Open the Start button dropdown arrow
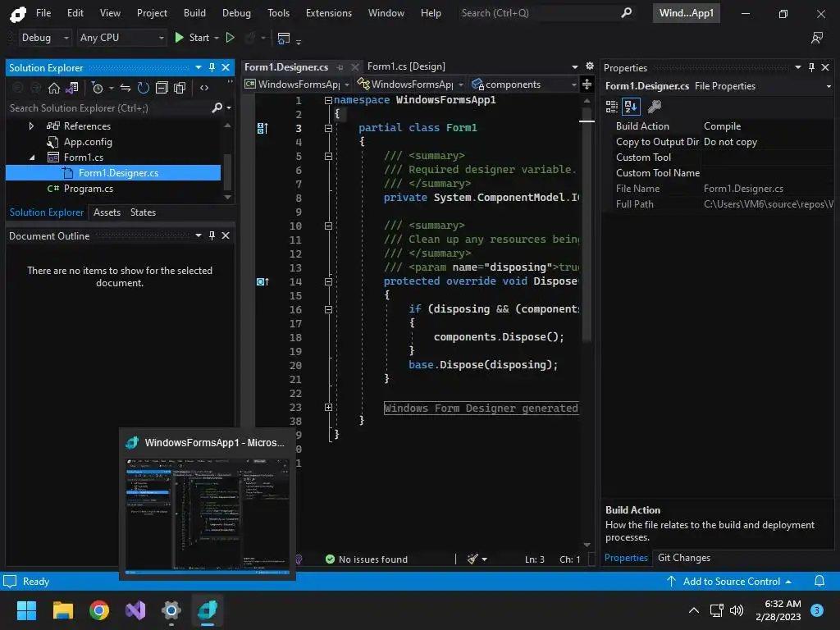840x630 pixels. (217, 38)
